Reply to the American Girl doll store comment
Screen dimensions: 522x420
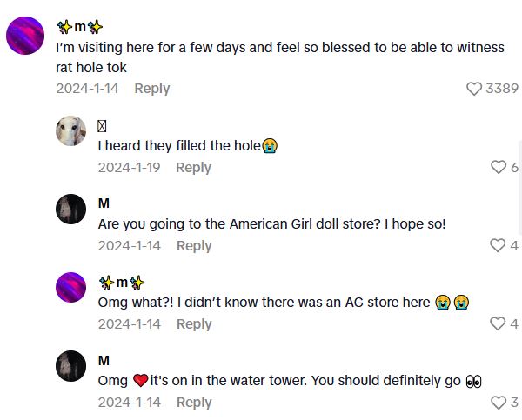coord(194,246)
